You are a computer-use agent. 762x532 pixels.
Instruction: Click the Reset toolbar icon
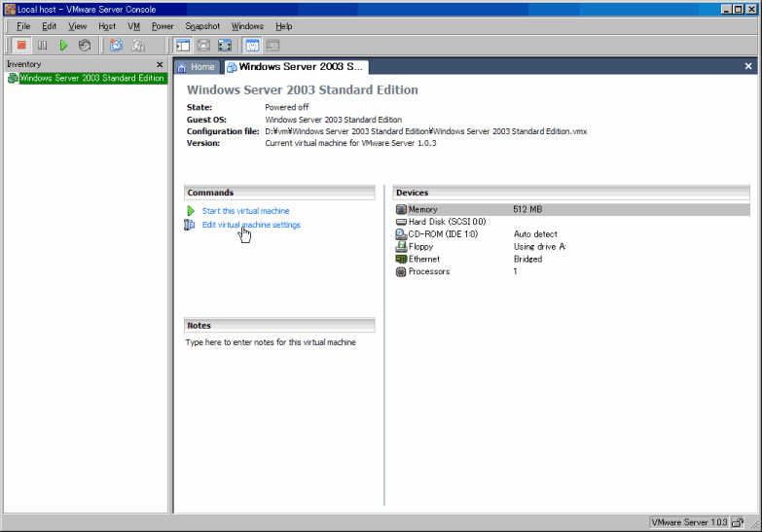click(x=85, y=46)
